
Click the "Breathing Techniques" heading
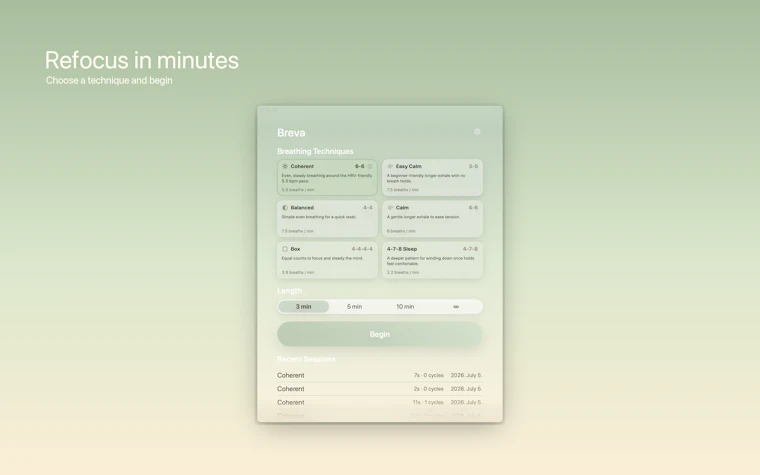pyautogui.click(x=315, y=151)
